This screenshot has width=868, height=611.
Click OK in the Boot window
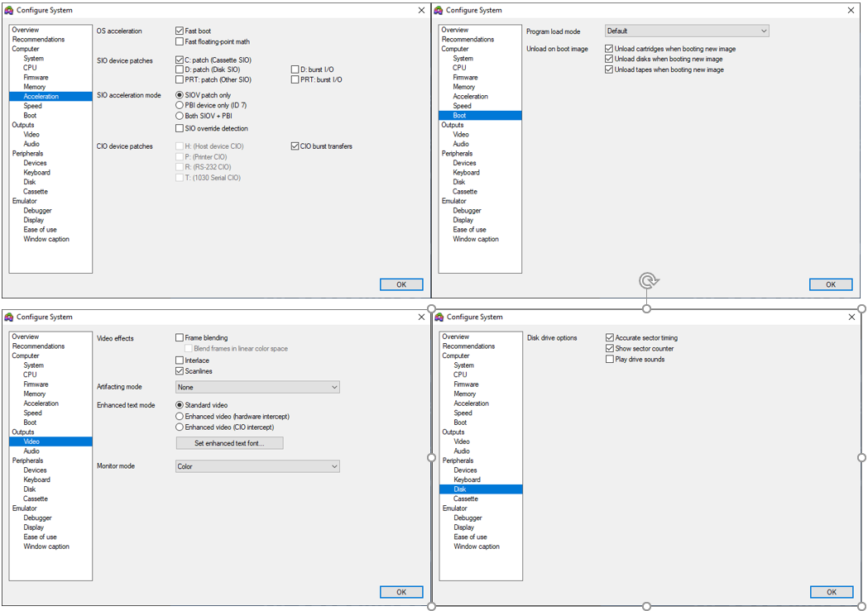[x=831, y=284]
